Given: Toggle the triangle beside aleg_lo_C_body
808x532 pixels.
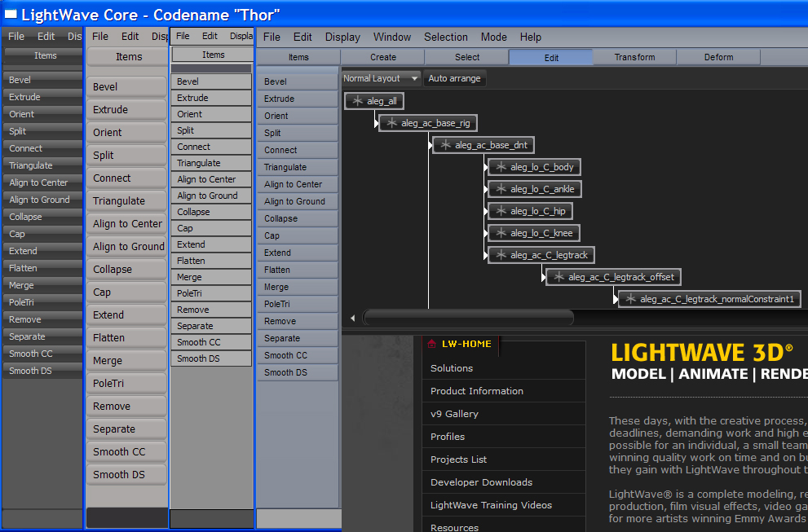Looking at the screenshot, I should 486,167.
